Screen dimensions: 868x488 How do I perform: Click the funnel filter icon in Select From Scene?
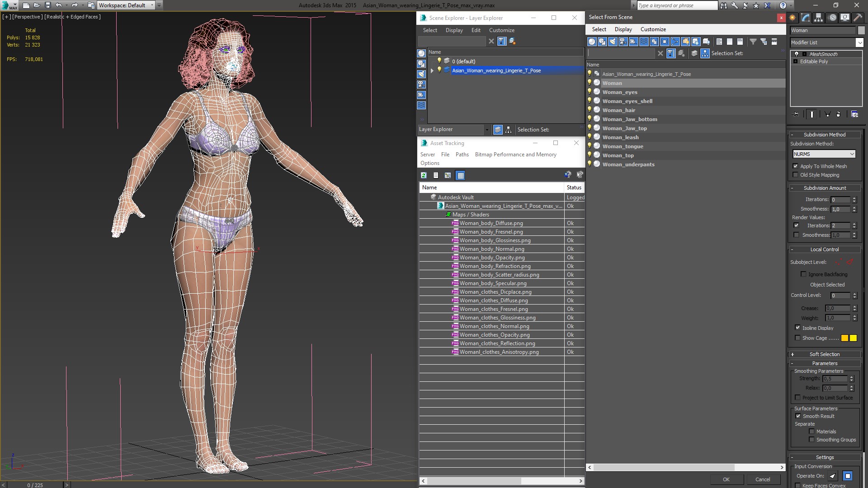pos(753,42)
